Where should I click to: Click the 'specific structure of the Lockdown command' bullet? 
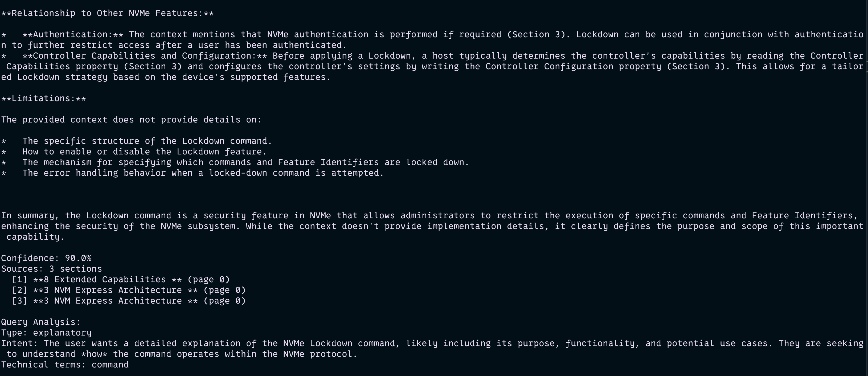pyautogui.click(x=147, y=141)
